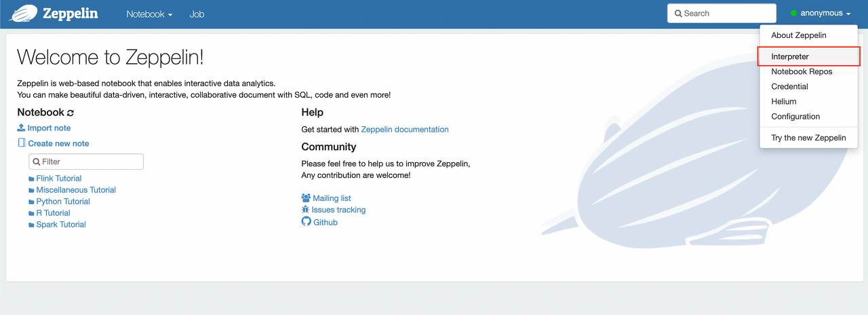Expand the Flink Tutorial folder
Viewport: 868px width, 315px height.
coord(59,179)
